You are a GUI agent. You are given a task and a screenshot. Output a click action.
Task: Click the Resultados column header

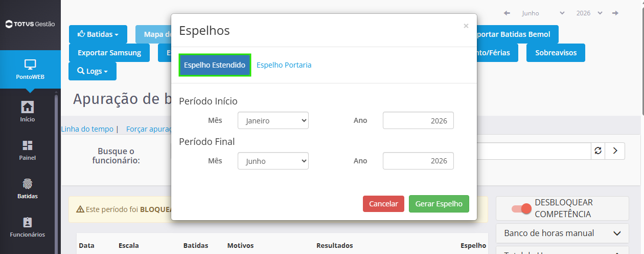click(335, 246)
